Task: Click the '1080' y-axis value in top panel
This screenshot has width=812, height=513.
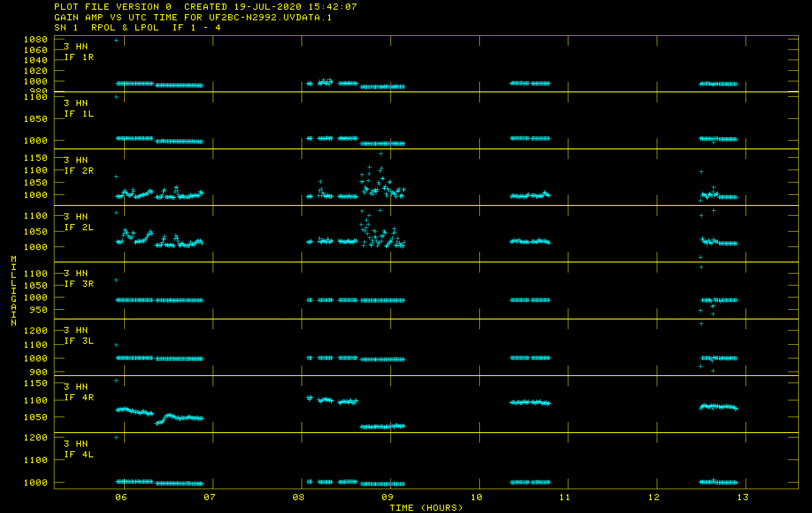Action: [35, 39]
